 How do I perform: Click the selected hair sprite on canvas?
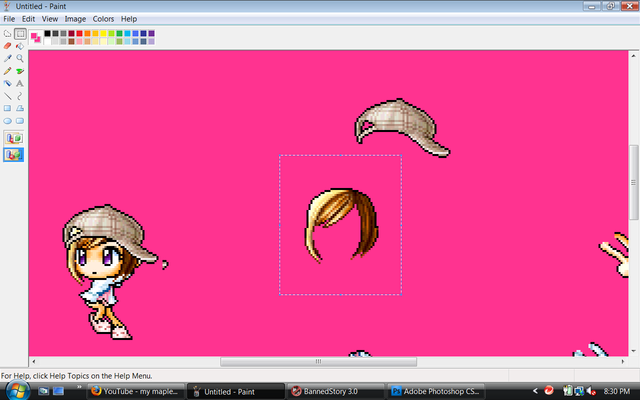point(342,225)
